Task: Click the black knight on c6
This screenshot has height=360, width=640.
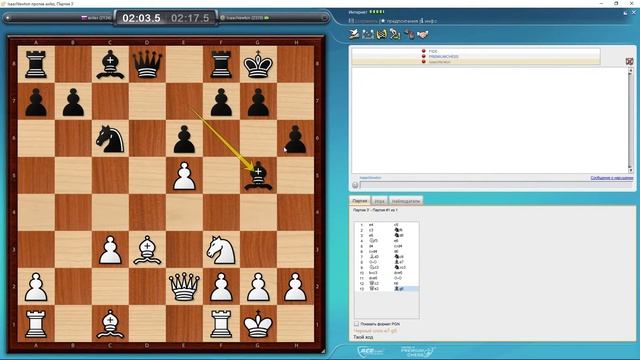Action: [110, 139]
